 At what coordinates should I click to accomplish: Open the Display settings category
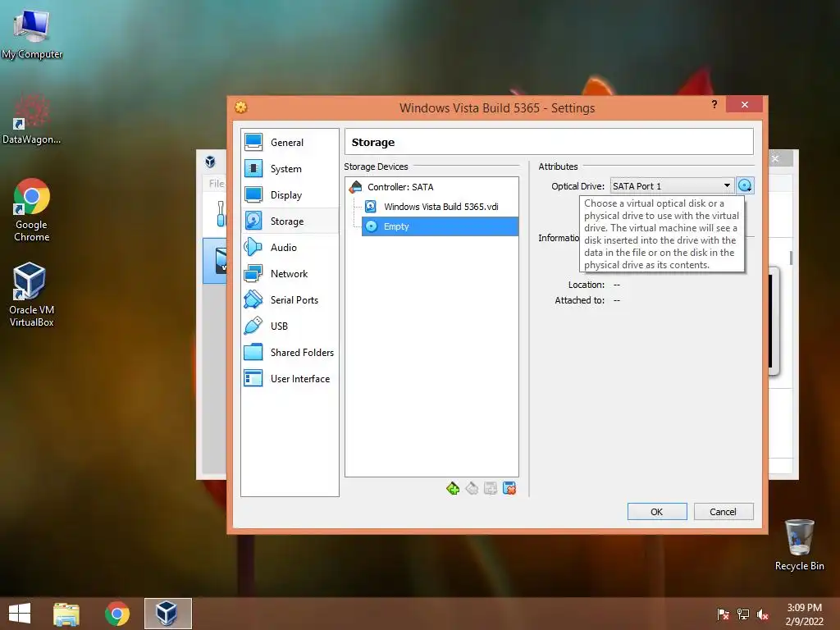click(290, 195)
